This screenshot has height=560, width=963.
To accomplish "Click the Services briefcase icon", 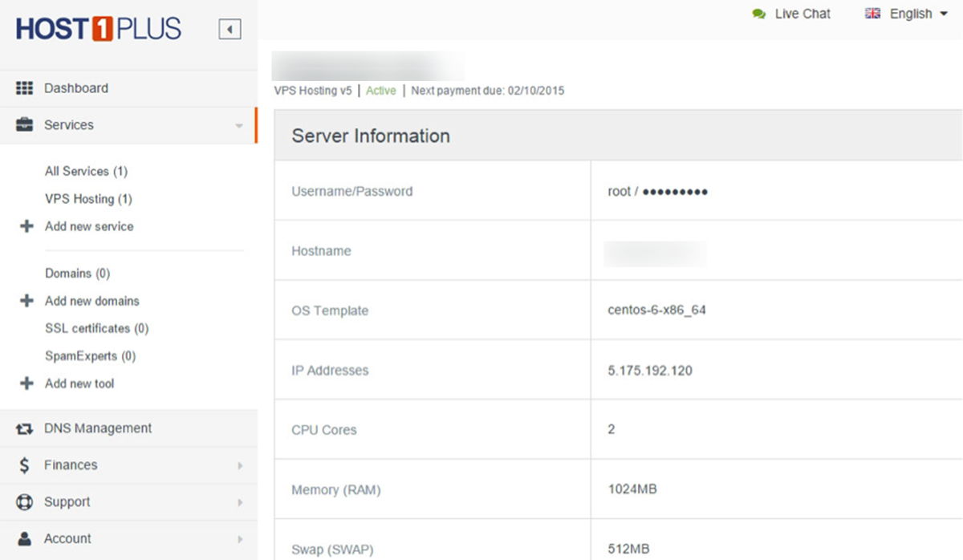I will pyautogui.click(x=25, y=125).
